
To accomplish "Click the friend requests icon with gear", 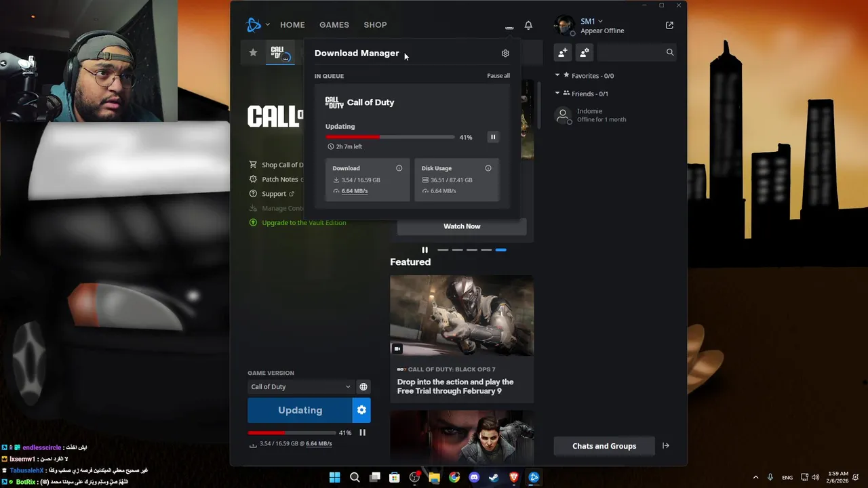I will [x=585, y=52].
